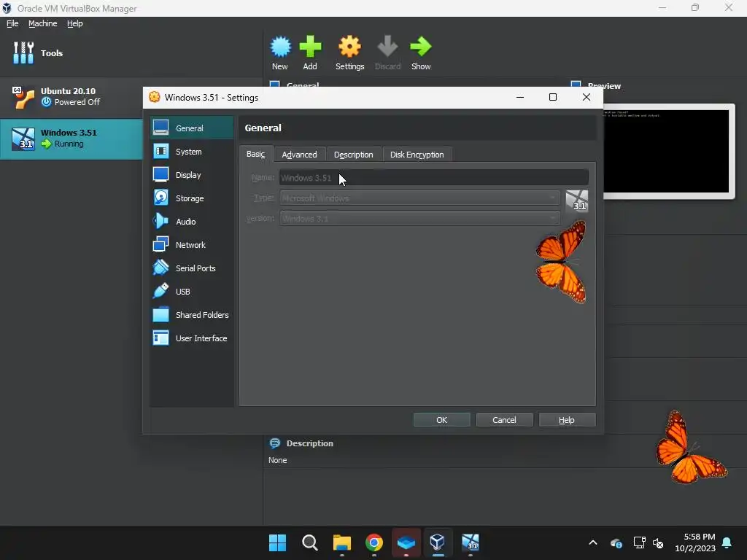Click the Discard arrow toolbar icon
This screenshot has height=560, width=747.
point(387,52)
